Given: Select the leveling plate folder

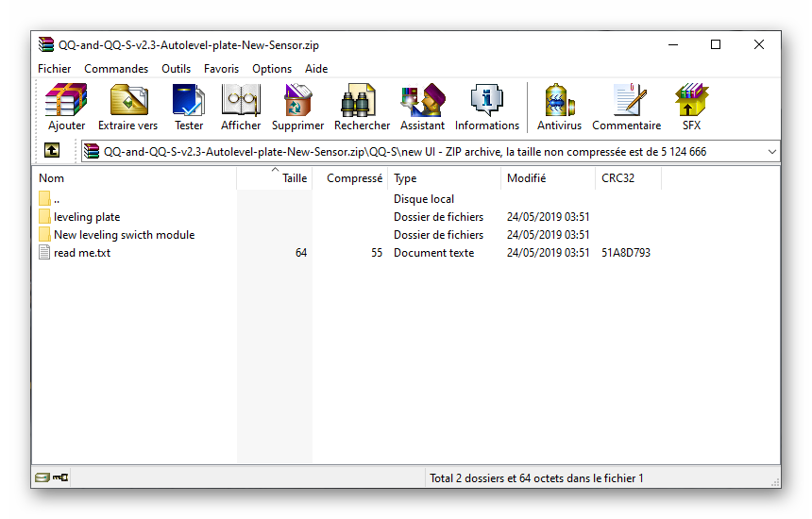Looking at the screenshot, I should 86,217.
